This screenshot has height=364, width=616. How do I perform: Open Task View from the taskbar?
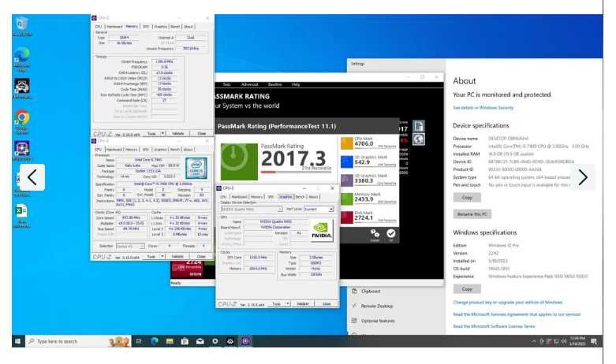click(x=139, y=341)
